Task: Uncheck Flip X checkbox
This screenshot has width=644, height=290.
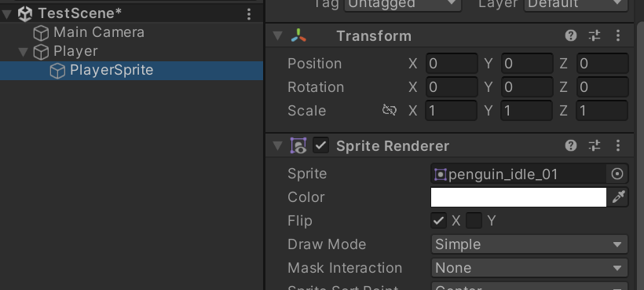Action: (x=438, y=221)
